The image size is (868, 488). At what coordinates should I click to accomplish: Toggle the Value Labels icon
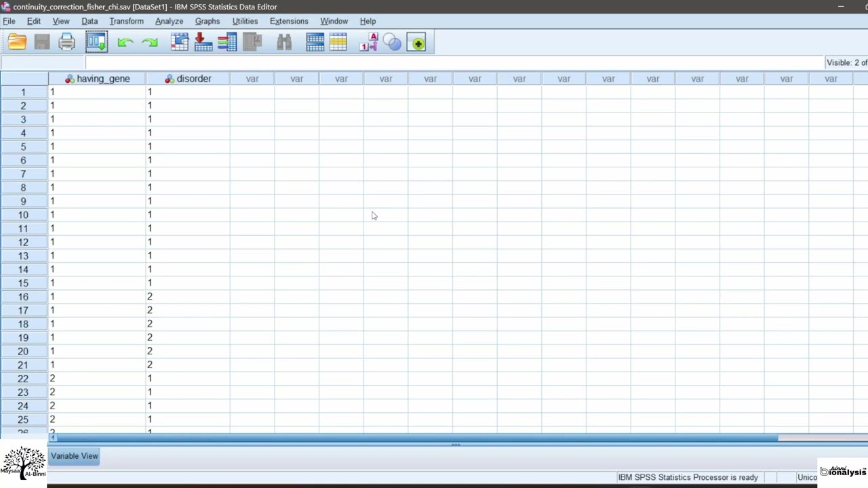(x=368, y=43)
